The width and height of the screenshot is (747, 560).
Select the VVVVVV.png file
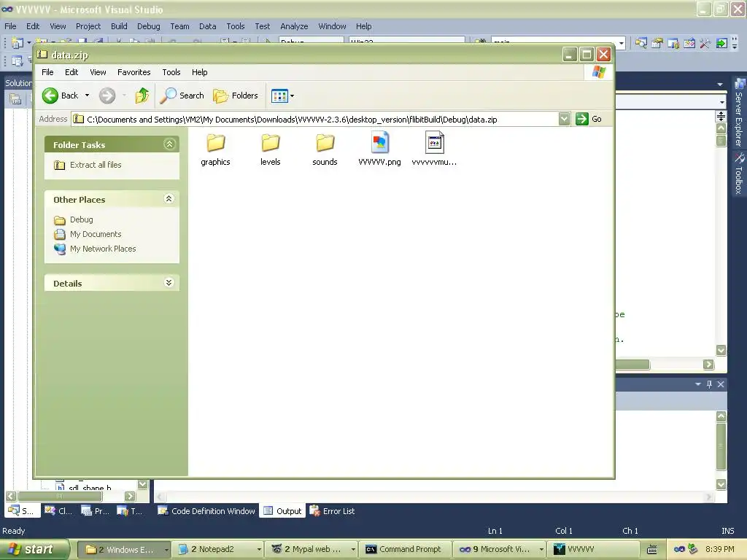pyautogui.click(x=379, y=149)
